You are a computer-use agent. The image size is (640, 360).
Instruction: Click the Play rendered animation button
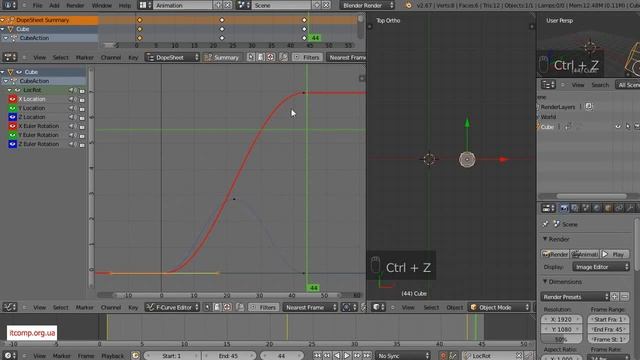pos(615,254)
